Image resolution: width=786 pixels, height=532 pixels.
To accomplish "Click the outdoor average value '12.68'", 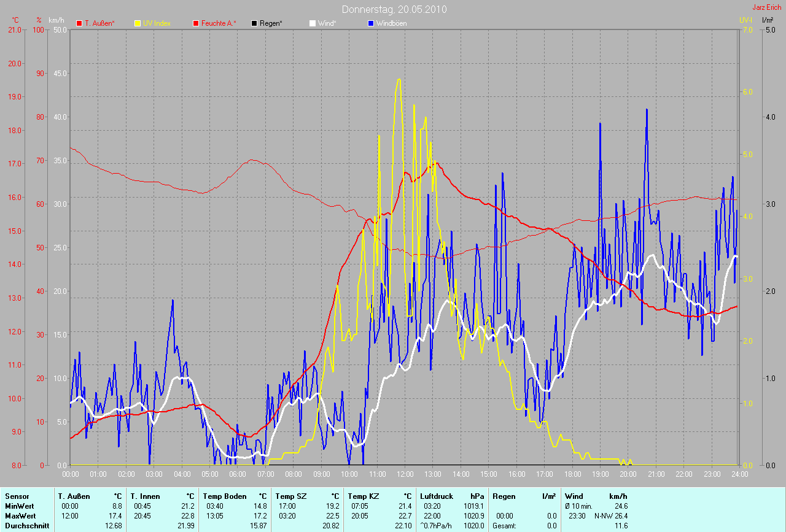I will 114,525.
